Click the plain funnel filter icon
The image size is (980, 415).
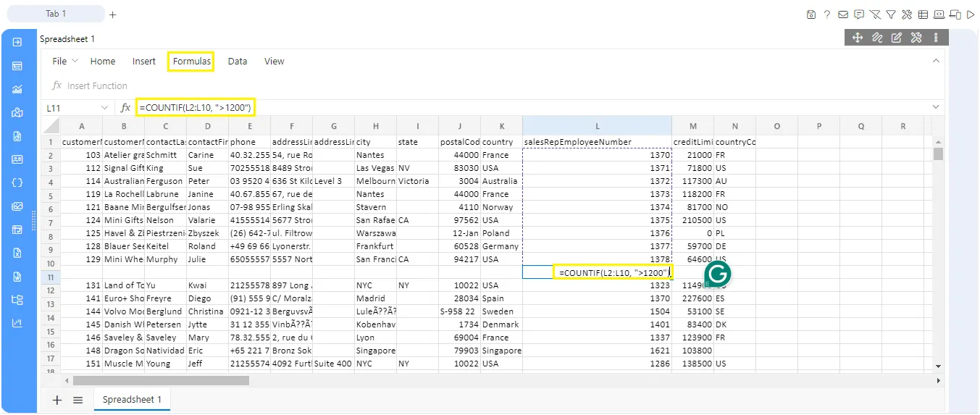(x=891, y=14)
